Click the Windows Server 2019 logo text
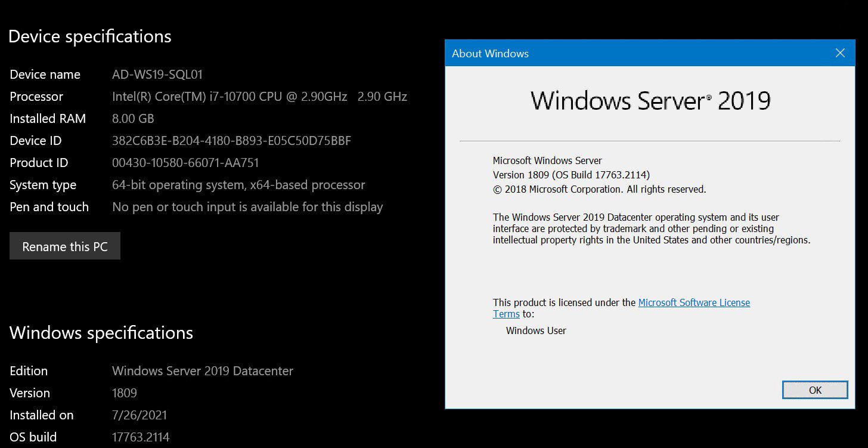Viewport: 868px width, 448px height. 651,101
